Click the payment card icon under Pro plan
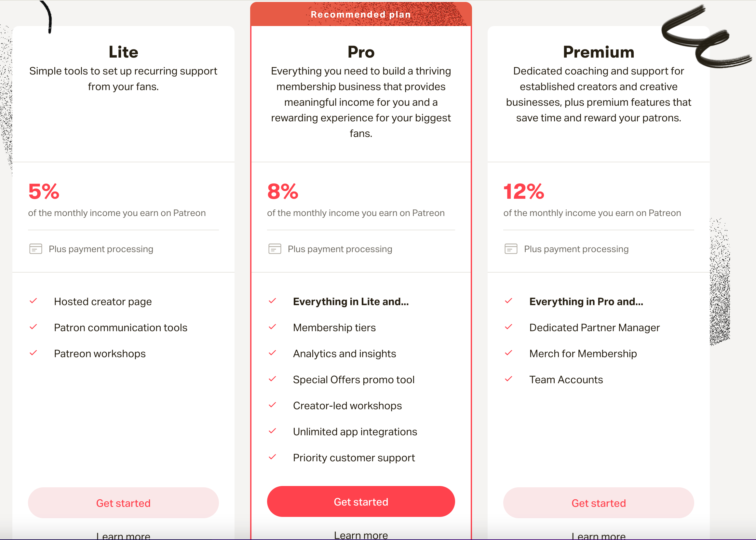 point(275,249)
